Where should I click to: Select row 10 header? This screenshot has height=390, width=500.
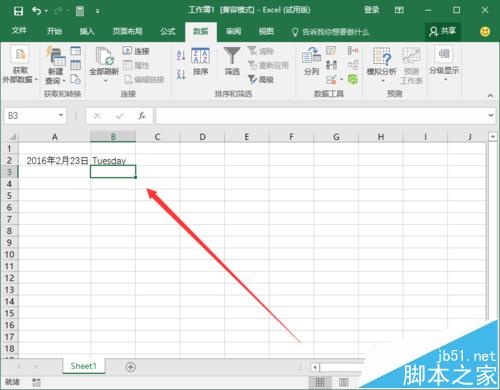[9, 255]
